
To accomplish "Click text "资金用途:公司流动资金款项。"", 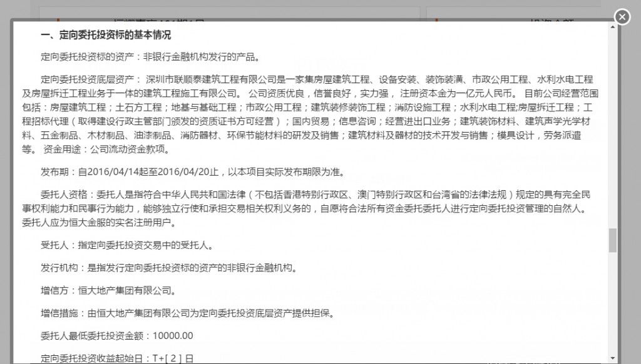I will [x=106, y=149].
